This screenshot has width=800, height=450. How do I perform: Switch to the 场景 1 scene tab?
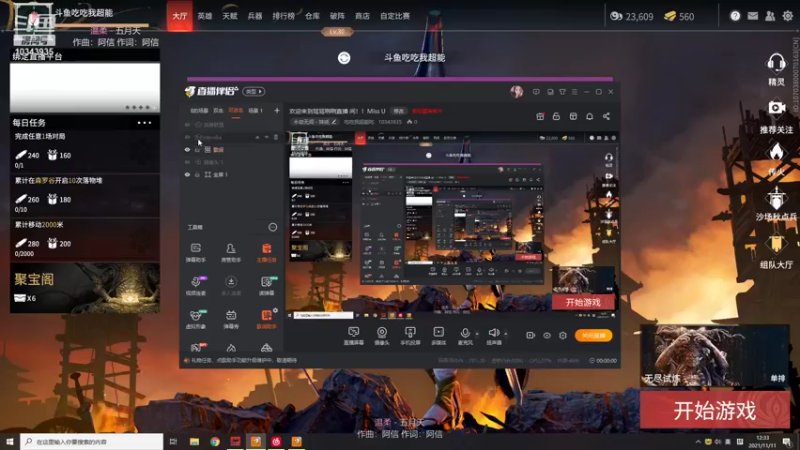click(255, 111)
